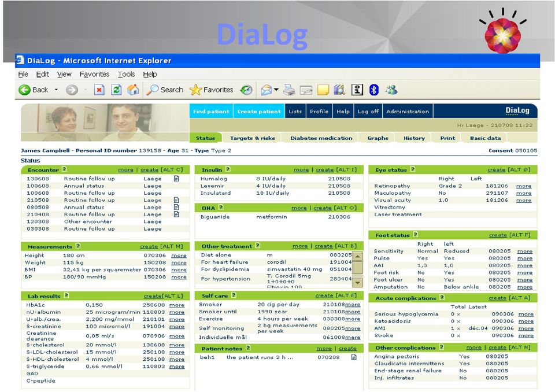Click the Self care help question icon
Image resolution: width=555 pixels, height=392 pixels.
click(x=234, y=295)
